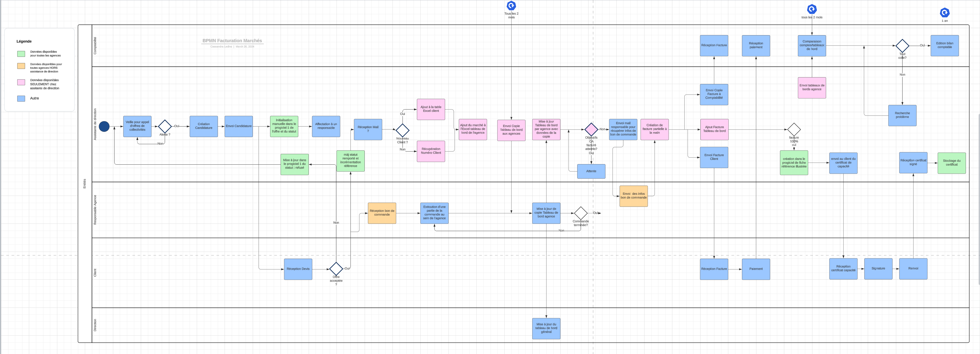Click the 'Signature' task in Client lane

point(878,269)
